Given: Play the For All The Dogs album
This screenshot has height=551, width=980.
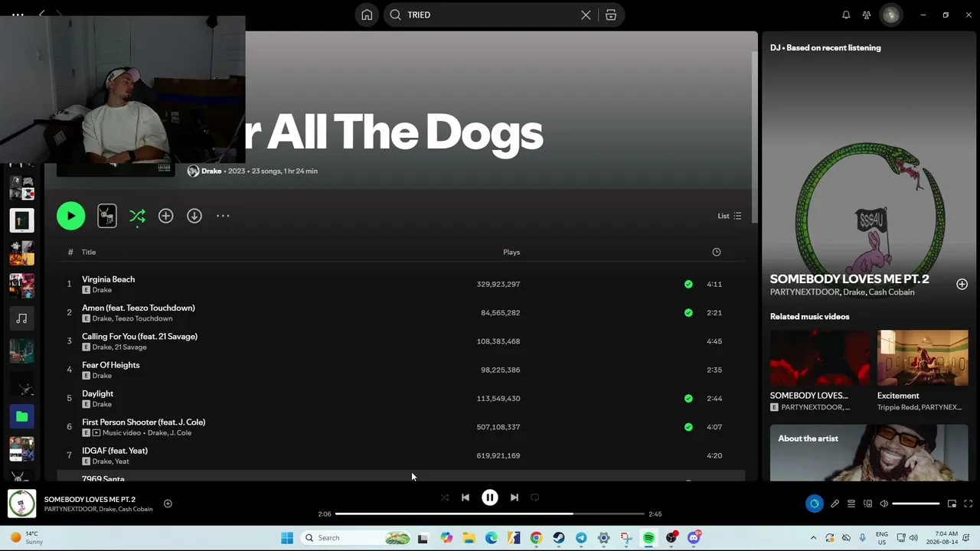Looking at the screenshot, I should point(70,216).
